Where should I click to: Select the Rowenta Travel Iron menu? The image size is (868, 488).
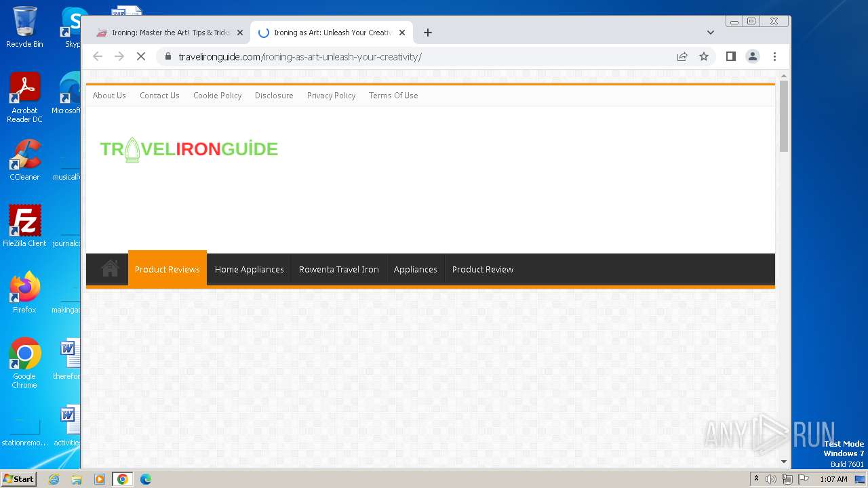click(338, 269)
